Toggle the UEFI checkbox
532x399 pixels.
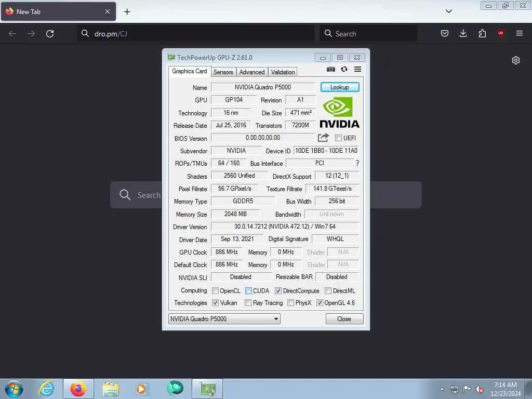click(x=338, y=138)
